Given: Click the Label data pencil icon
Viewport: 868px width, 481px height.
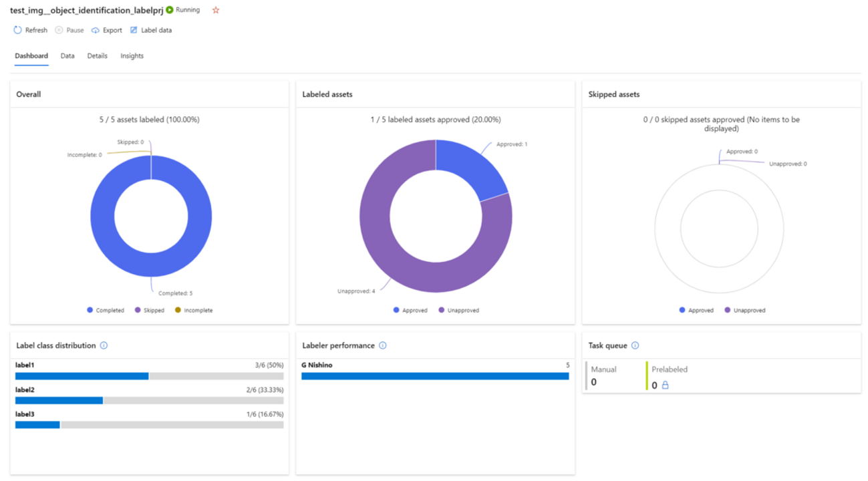Looking at the screenshot, I should [x=134, y=30].
